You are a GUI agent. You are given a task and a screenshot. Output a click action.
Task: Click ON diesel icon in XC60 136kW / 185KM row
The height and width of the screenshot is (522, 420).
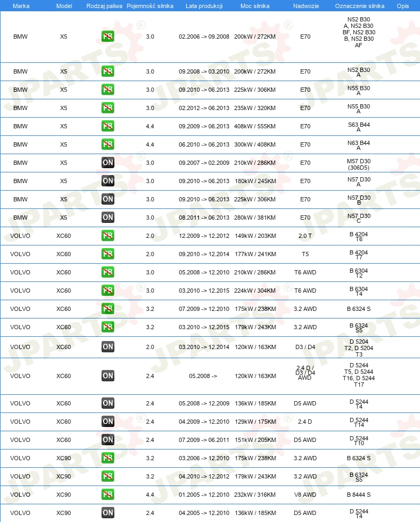click(x=107, y=403)
